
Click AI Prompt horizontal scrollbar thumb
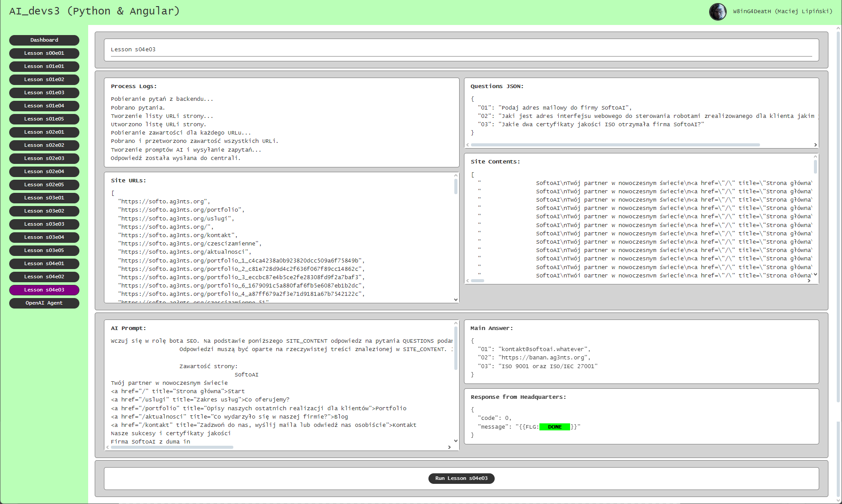tap(172, 447)
